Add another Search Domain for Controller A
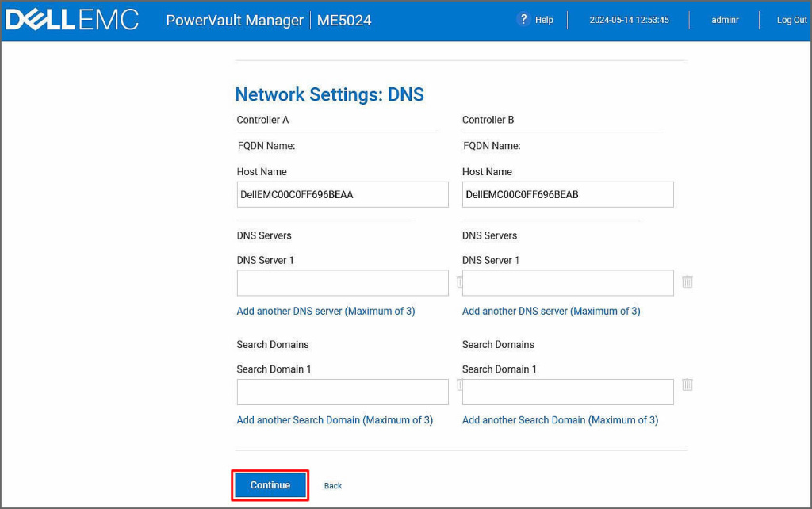This screenshot has height=509, width=812. click(335, 420)
